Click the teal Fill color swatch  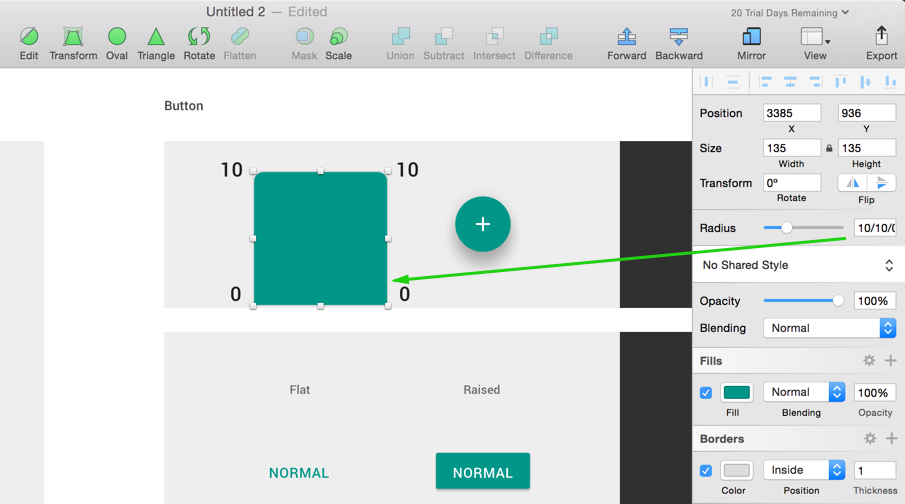[x=737, y=393]
